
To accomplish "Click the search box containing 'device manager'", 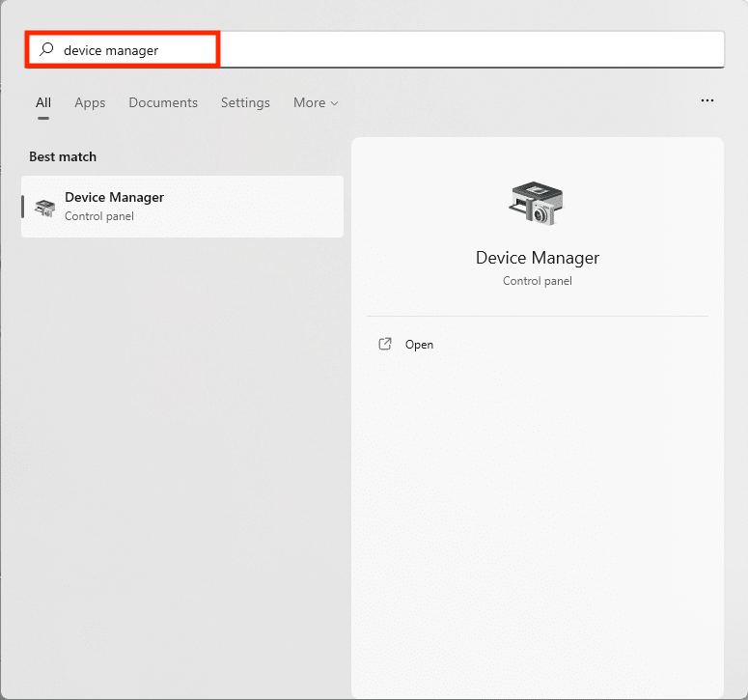I will 374,49.
